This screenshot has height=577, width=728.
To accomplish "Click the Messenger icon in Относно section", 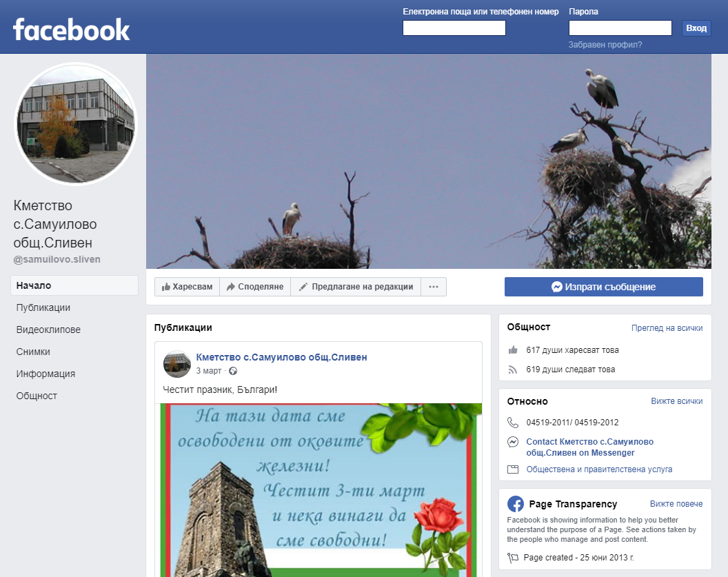I will point(512,443).
